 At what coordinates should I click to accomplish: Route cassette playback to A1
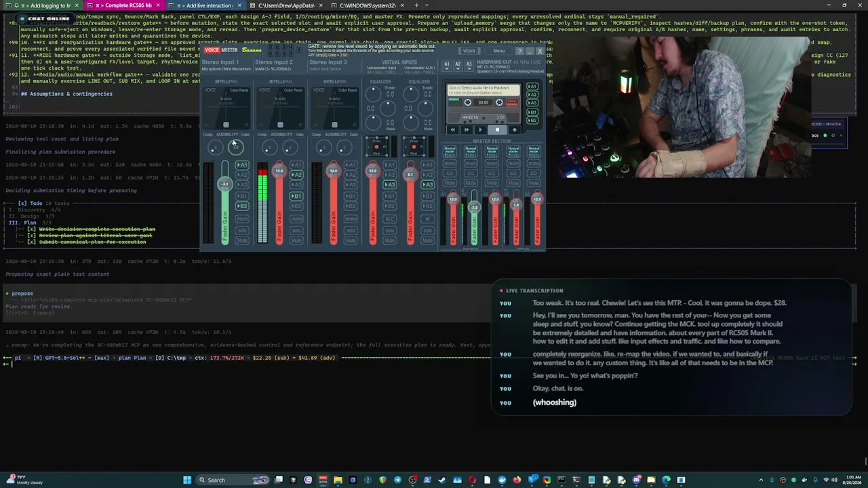[532, 87]
